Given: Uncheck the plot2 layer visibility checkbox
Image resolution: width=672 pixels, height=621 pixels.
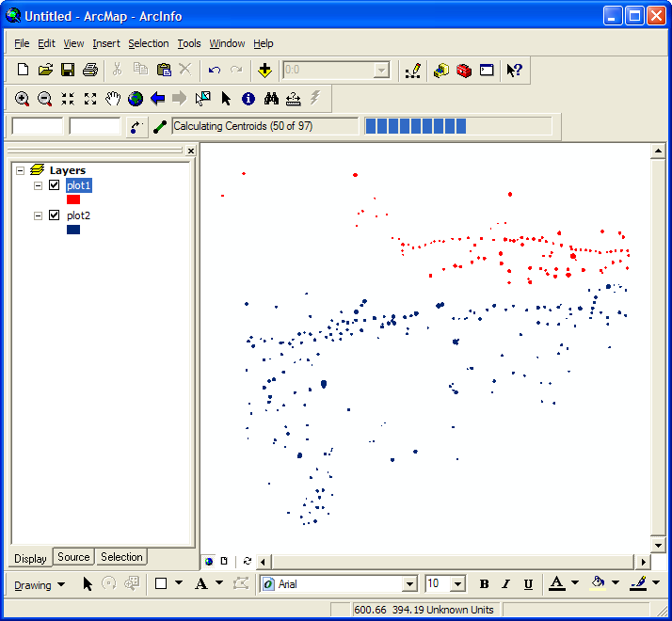Looking at the screenshot, I should 54,215.
